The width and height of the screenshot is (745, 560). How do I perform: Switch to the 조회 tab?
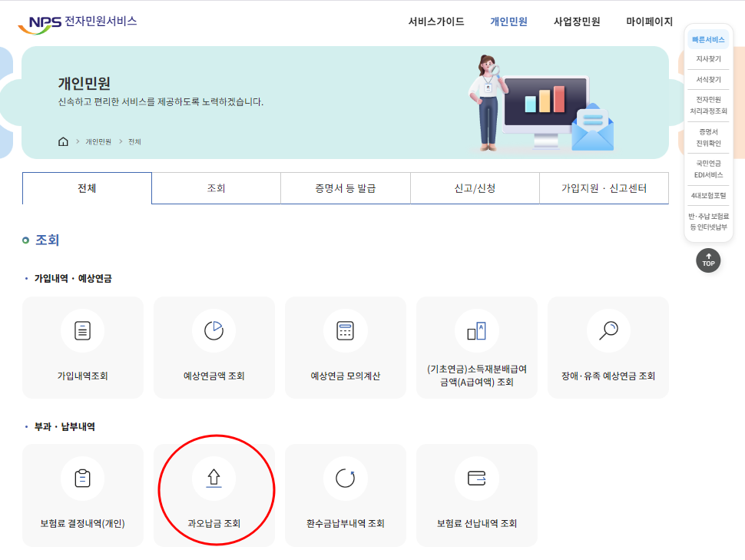(x=216, y=188)
